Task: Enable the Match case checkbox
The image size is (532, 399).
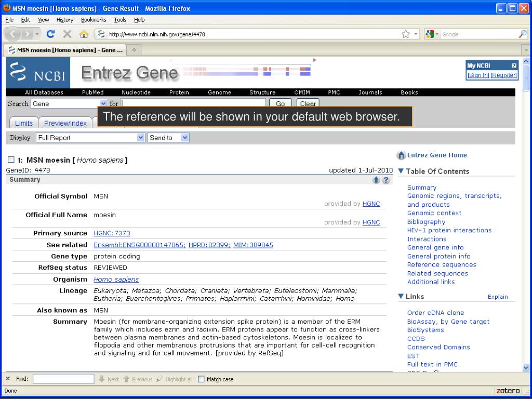Action: tap(201, 379)
